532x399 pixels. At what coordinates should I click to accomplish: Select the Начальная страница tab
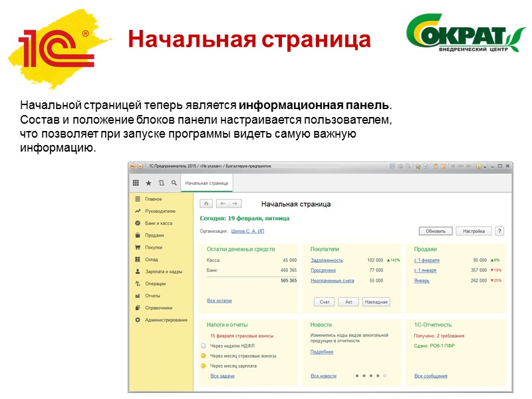[x=207, y=184]
